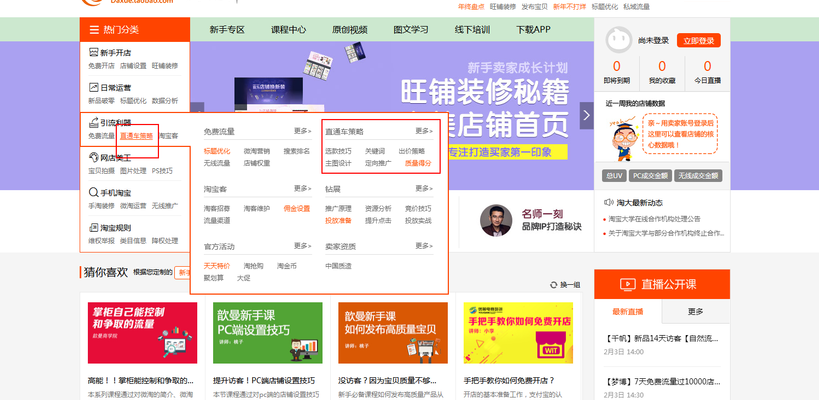Click the speaker icon next to 淘大最新动态
This screenshot has height=400, width=819.
pyautogui.click(x=609, y=202)
